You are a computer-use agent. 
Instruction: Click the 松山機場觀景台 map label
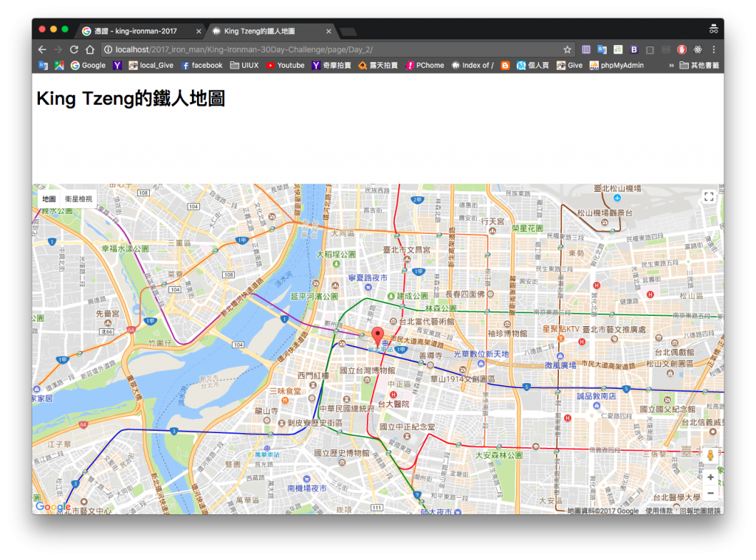click(x=605, y=212)
